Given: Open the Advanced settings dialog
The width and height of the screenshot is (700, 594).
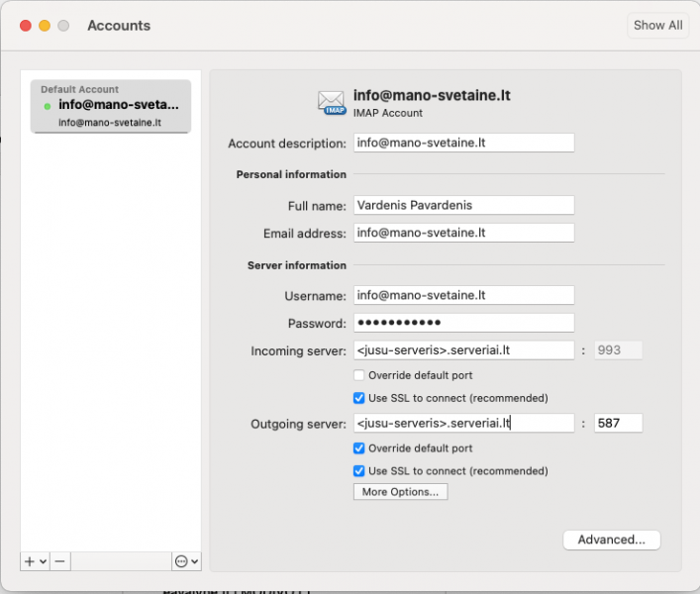Looking at the screenshot, I should (611, 540).
